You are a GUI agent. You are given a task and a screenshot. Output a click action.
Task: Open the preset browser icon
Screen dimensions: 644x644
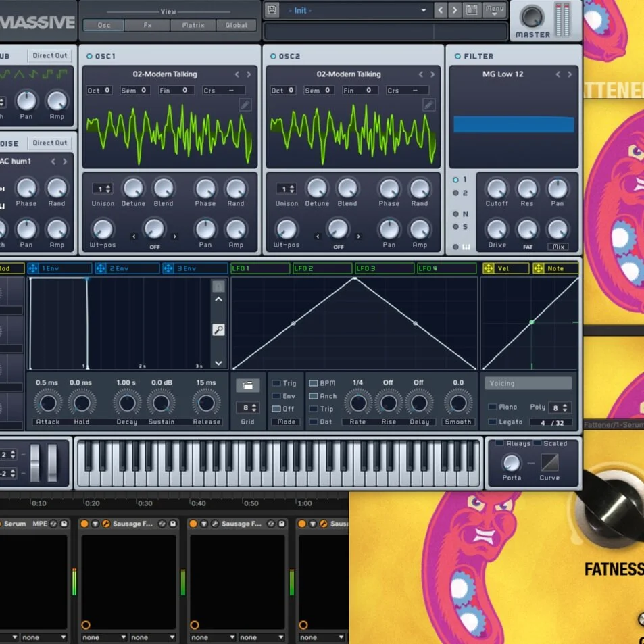[x=472, y=10]
